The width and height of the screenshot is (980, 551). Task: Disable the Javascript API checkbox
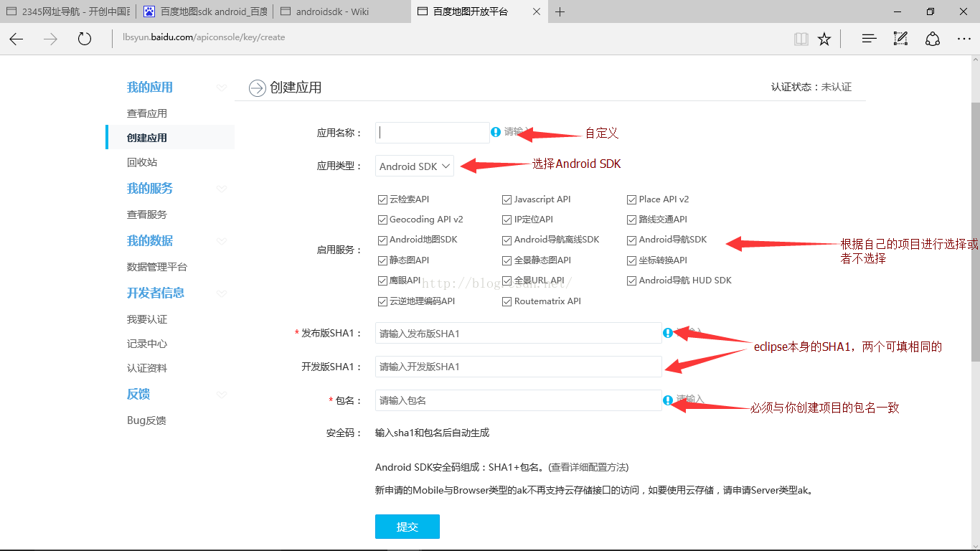(x=507, y=199)
